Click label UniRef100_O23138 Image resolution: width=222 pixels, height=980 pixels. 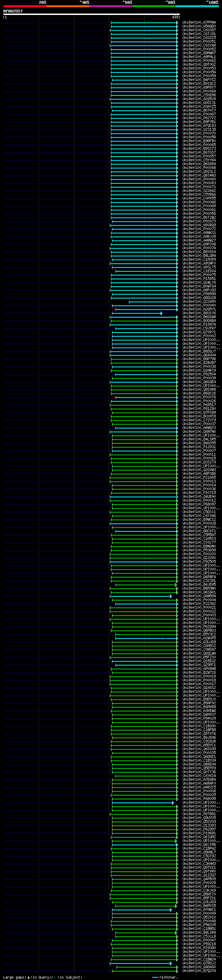tap(199, 129)
